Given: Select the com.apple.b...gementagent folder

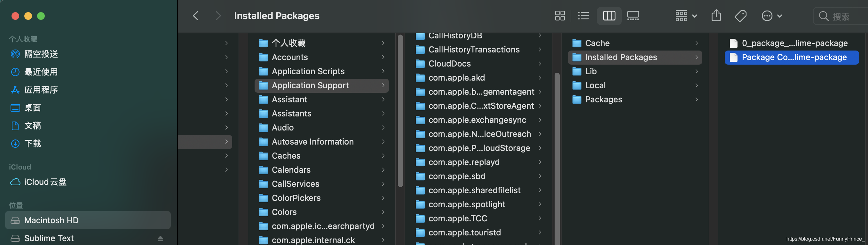Looking at the screenshot, I should 478,92.
